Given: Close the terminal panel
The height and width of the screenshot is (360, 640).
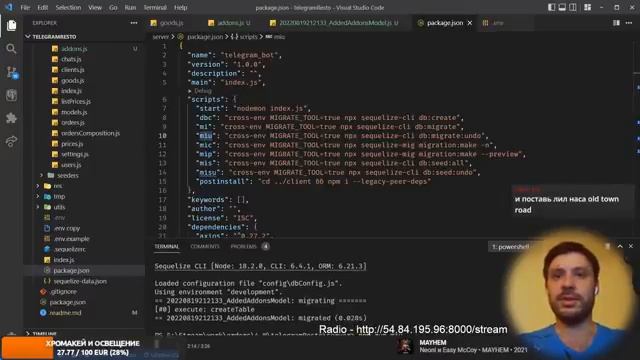Looking at the screenshot, I should tap(631, 246).
